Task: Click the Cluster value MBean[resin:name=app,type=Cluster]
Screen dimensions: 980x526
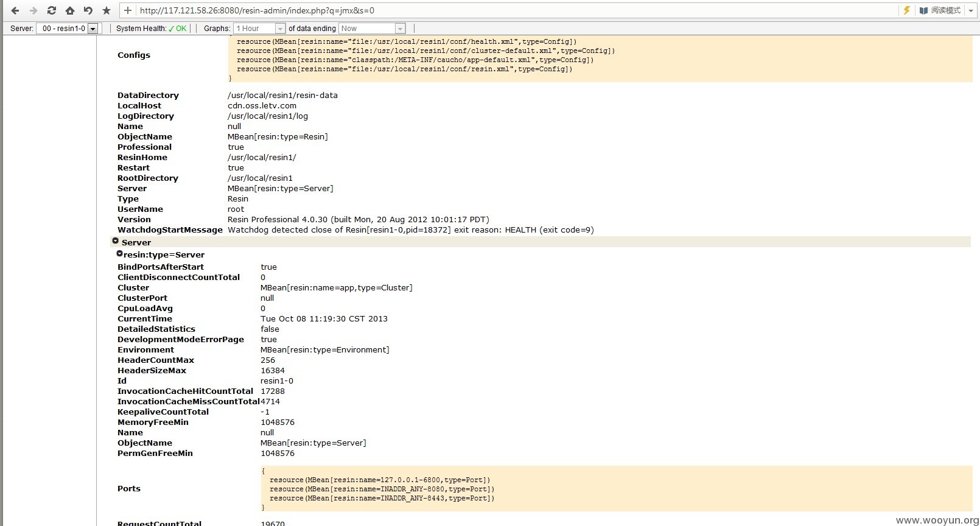Action: [x=337, y=287]
